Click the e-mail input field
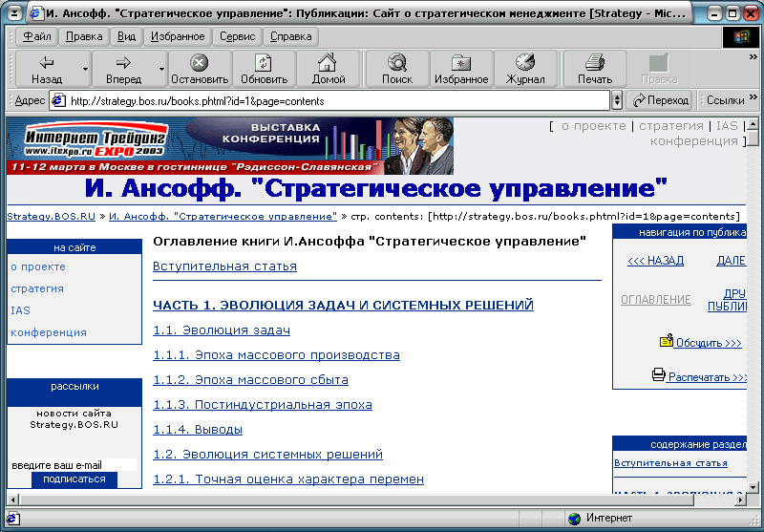The height and width of the screenshot is (532, 764). [x=73, y=465]
